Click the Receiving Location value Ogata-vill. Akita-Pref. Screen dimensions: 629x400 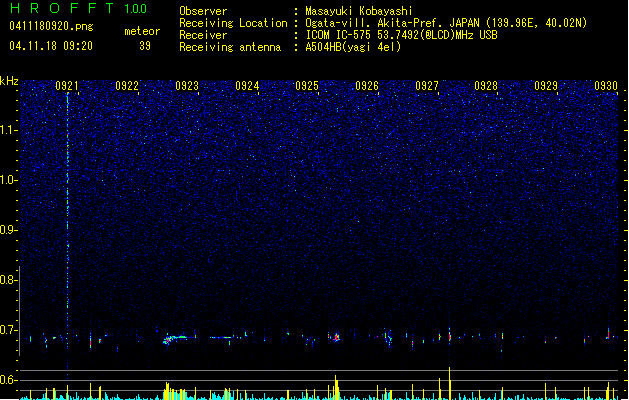tap(375, 23)
